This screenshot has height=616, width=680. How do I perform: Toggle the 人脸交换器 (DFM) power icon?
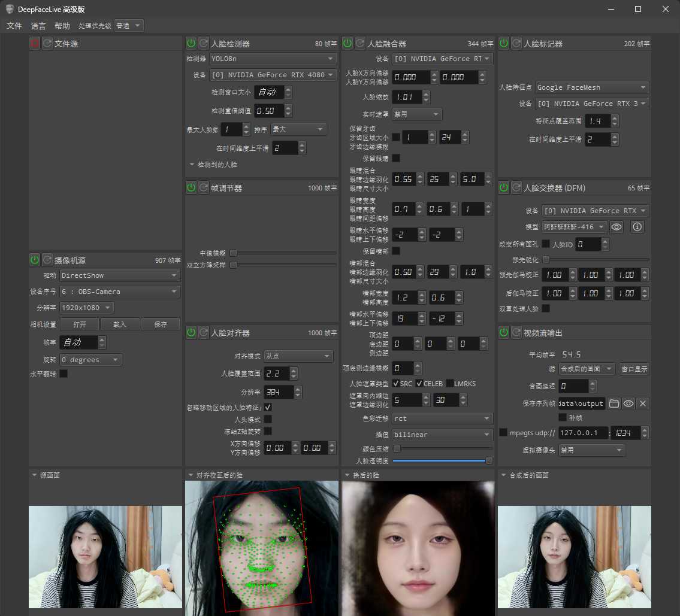tap(503, 187)
